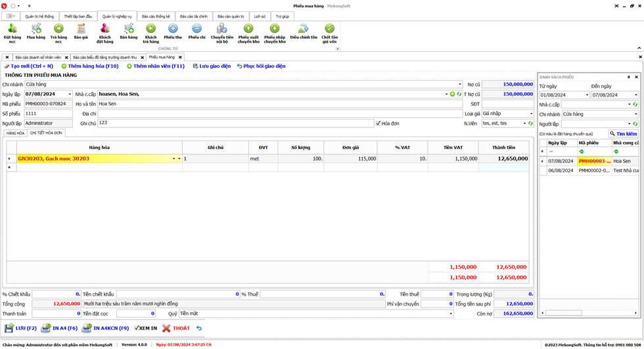Image resolution: width=644 pixels, height=349 pixels.
Task: Toggle the Hóa đơn checkbox
Action: tap(378, 123)
